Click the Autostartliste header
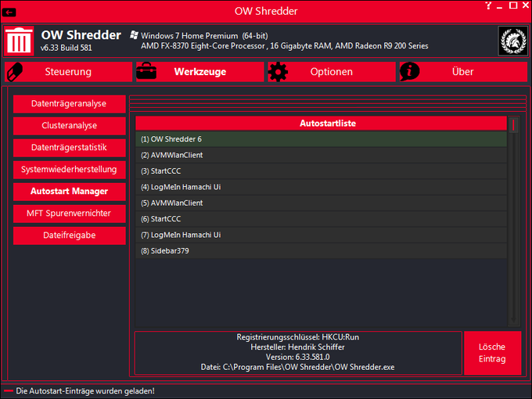 [321, 123]
